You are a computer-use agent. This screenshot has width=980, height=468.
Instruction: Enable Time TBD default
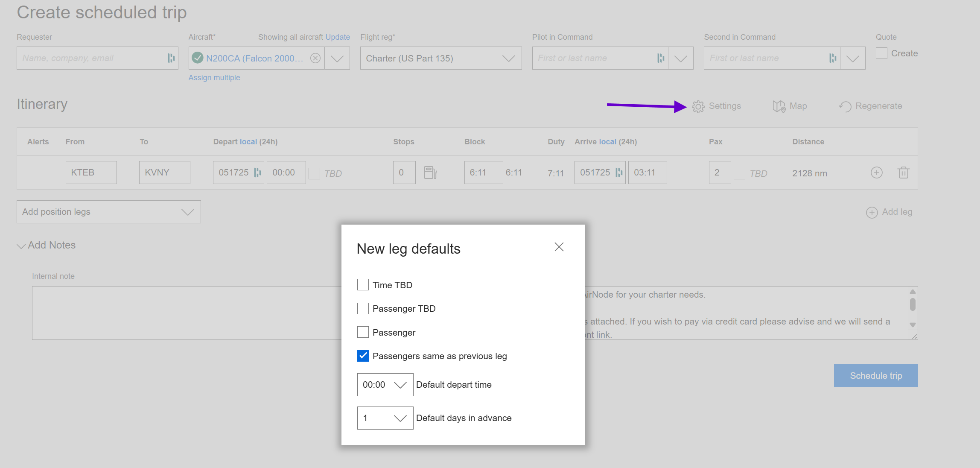click(x=363, y=285)
